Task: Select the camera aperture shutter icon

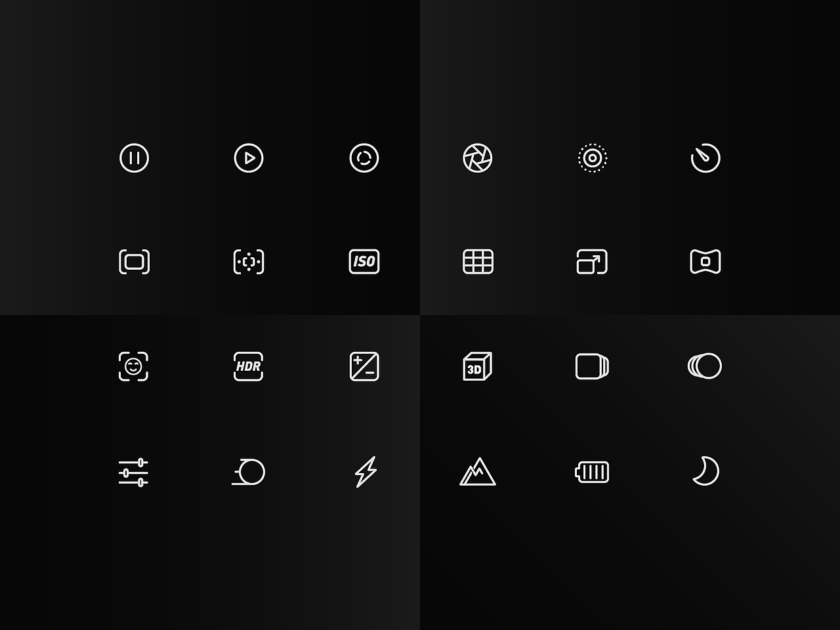Action: pyautogui.click(x=478, y=158)
